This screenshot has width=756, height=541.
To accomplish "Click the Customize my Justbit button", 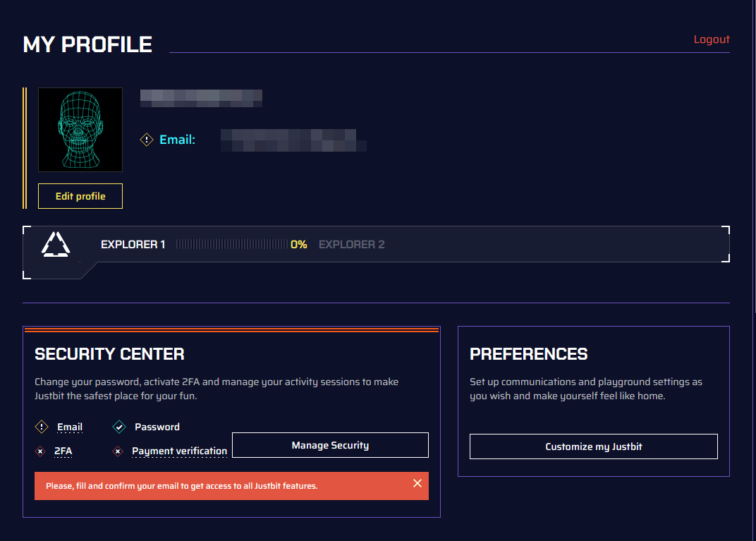I will 594,446.
